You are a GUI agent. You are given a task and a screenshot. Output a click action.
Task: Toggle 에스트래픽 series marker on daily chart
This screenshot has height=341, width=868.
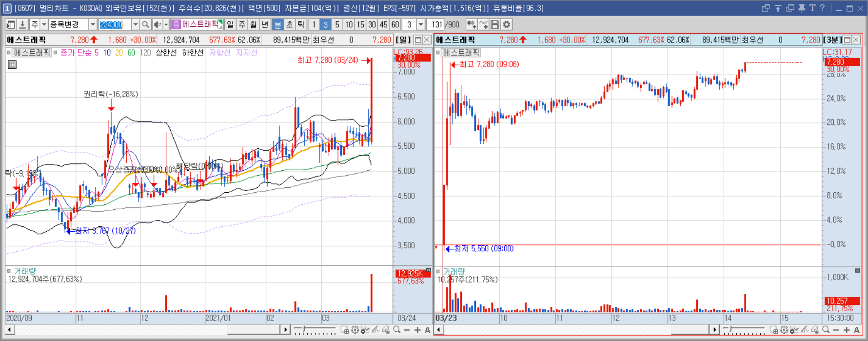point(9,53)
